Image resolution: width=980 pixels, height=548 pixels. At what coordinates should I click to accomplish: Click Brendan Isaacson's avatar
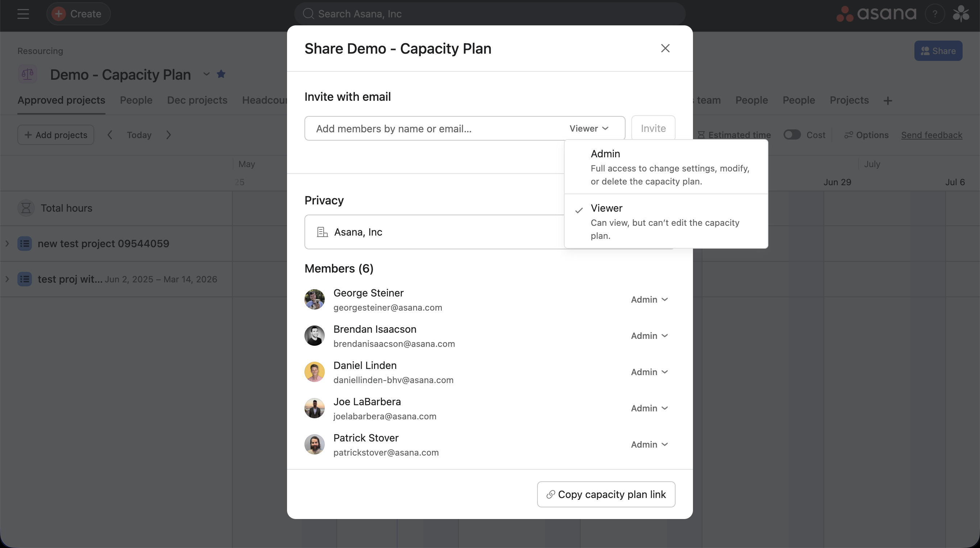315,336
